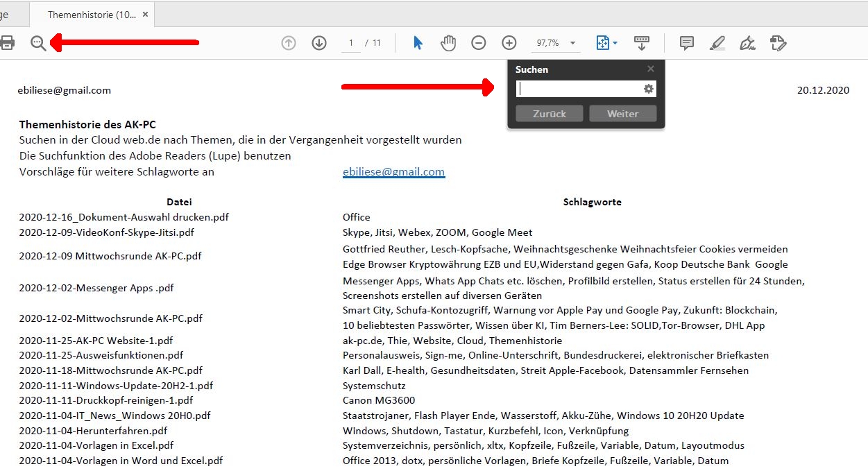This screenshot has width=868, height=471.
Task: Click the print icon in toolbar
Action: pyautogui.click(x=7, y=43)
